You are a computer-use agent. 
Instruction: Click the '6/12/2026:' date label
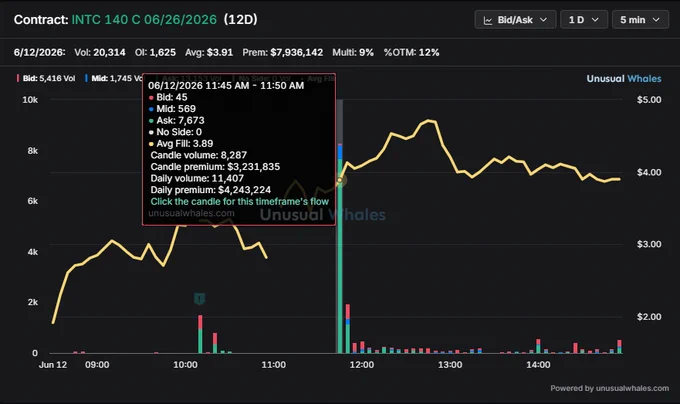(39, 52)
